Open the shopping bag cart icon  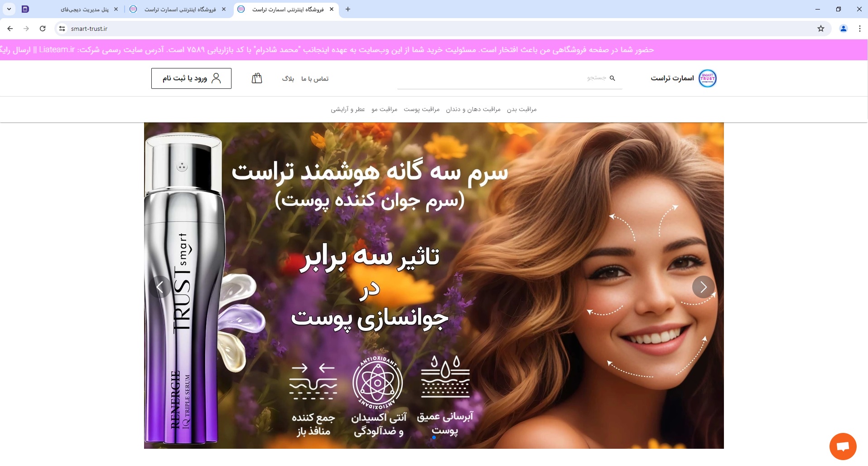pos(257,78)
